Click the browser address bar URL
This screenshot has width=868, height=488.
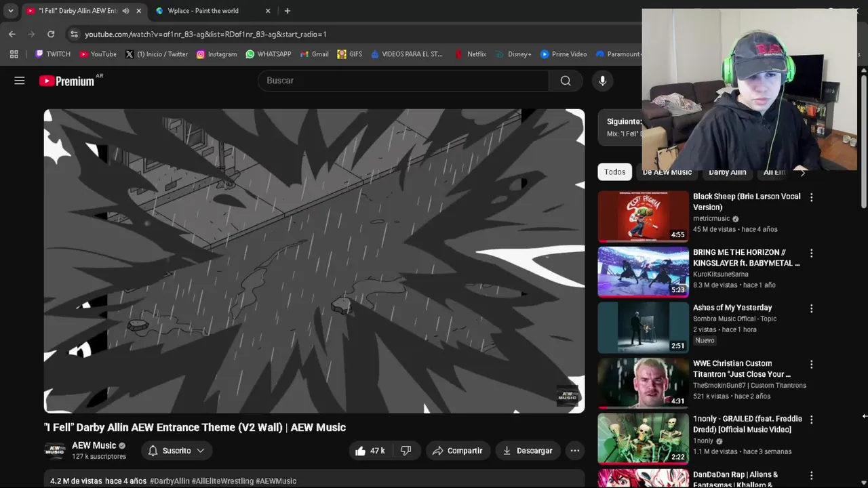pos(205,34)
